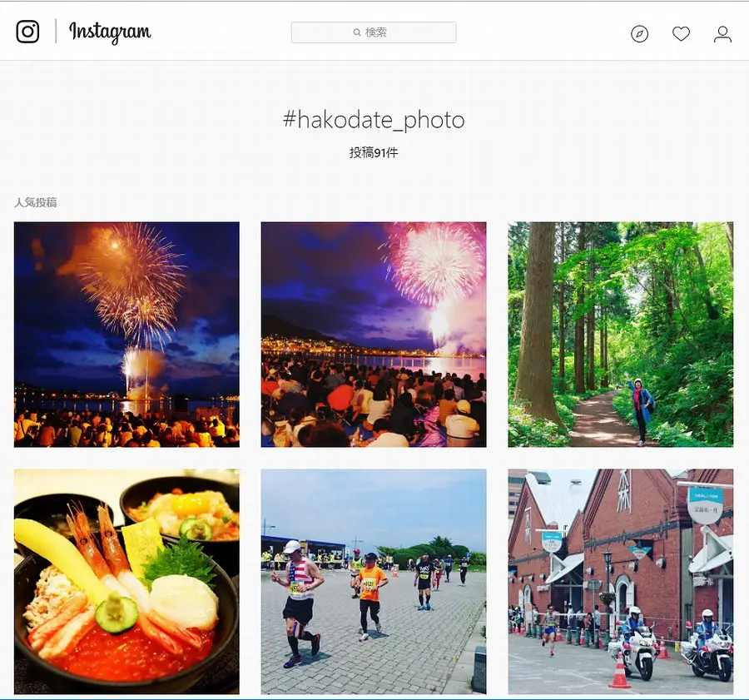Open activity feed via heart icon

pos(681,34)
